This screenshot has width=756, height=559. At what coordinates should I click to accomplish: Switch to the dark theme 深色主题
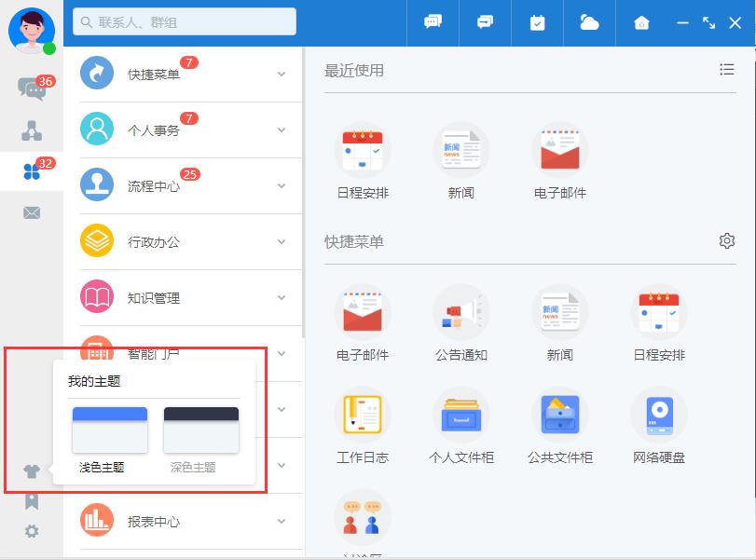pyautogui.click(x=200, y=430)
